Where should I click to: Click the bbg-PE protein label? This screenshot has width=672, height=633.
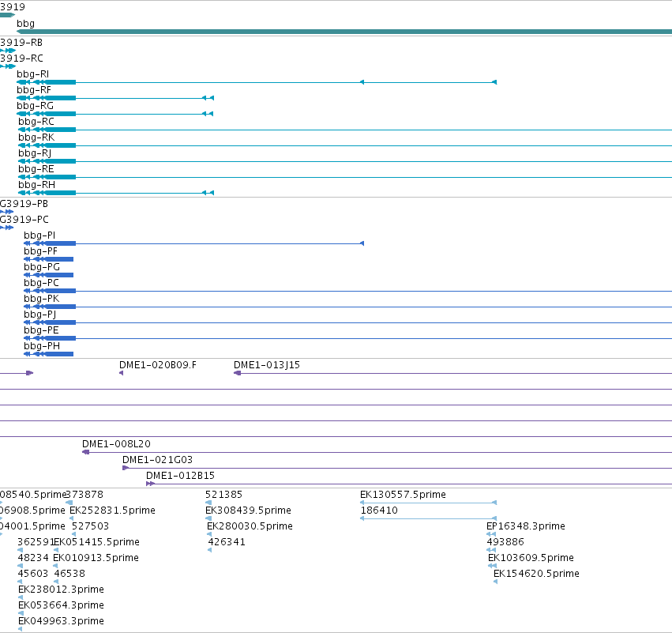tap(41, 330)
